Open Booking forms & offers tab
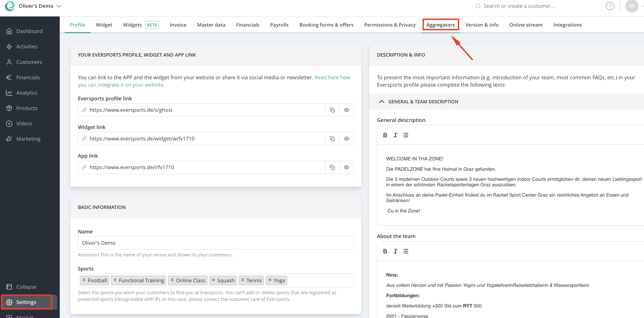This screenshot has width=644, height=318. [326, 25]
